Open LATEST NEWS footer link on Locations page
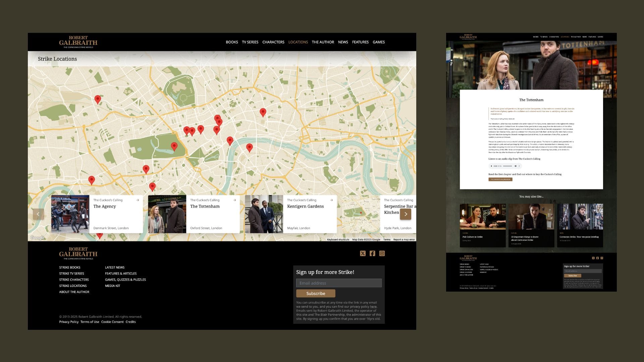Viewport: 644px width, 362px height. click(115, 267)
